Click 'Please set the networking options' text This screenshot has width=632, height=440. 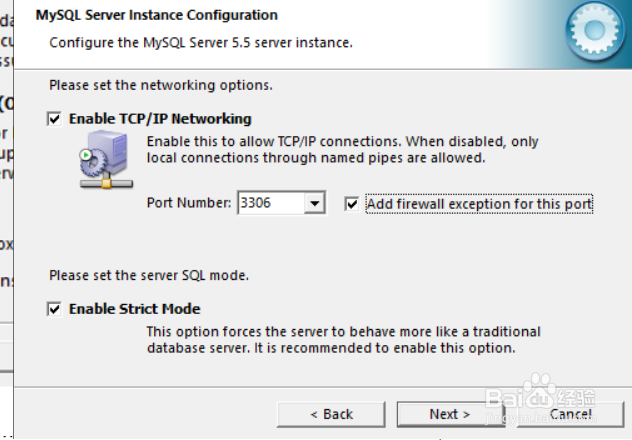(x=160, y=85)
